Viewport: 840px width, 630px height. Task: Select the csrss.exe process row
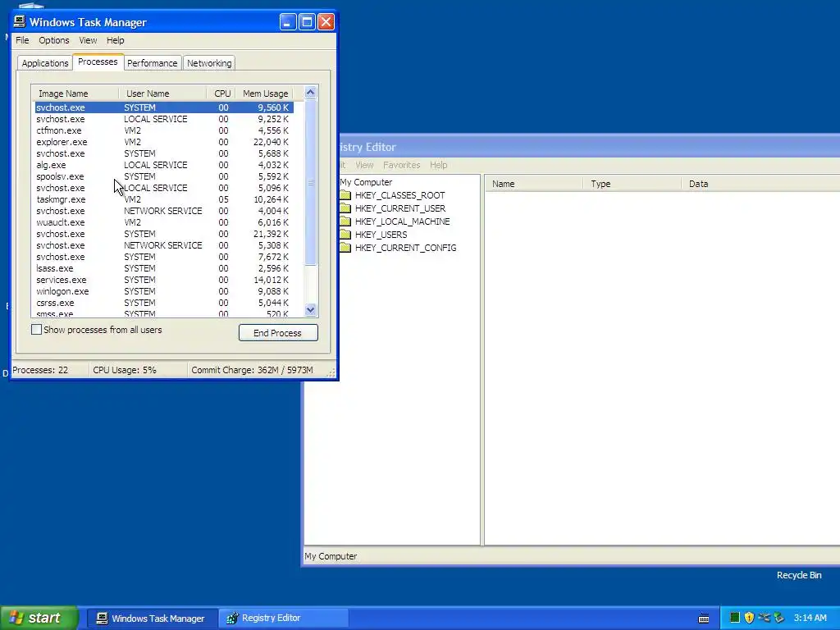coord(164,303)
